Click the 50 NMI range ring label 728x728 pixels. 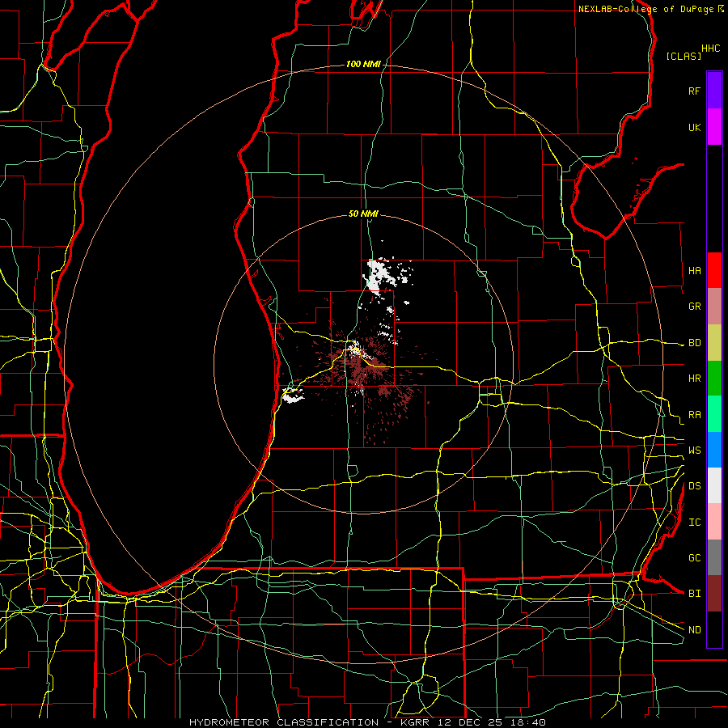point(363,214)
